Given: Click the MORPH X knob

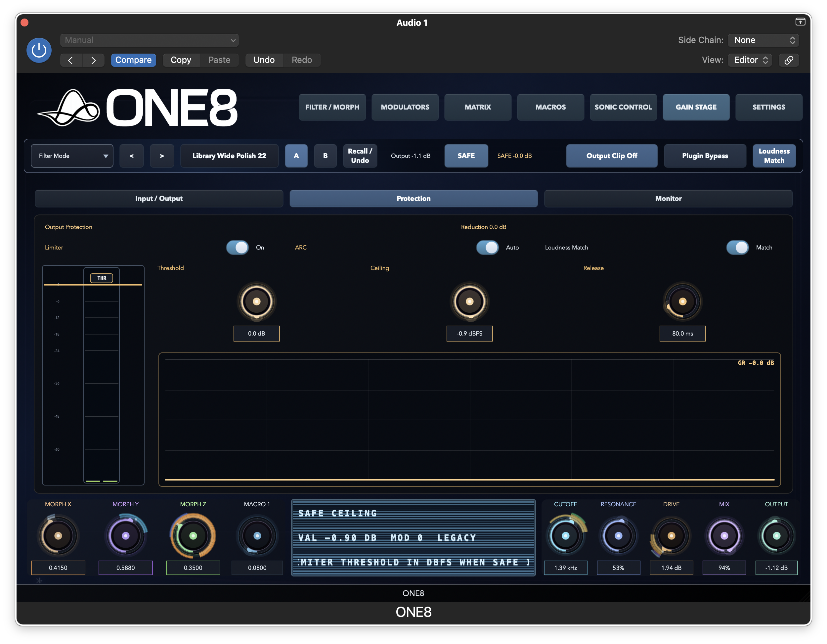Looking at the screenshot, I should click(x=58, y=536).
